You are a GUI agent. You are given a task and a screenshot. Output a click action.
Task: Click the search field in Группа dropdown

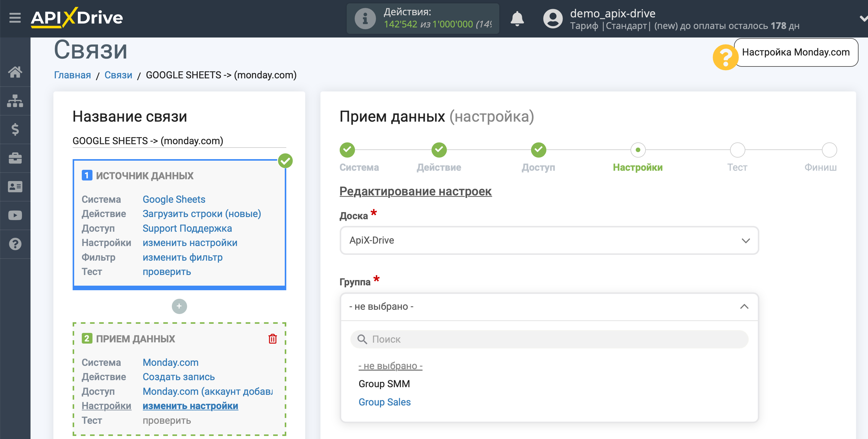(549, 339)
